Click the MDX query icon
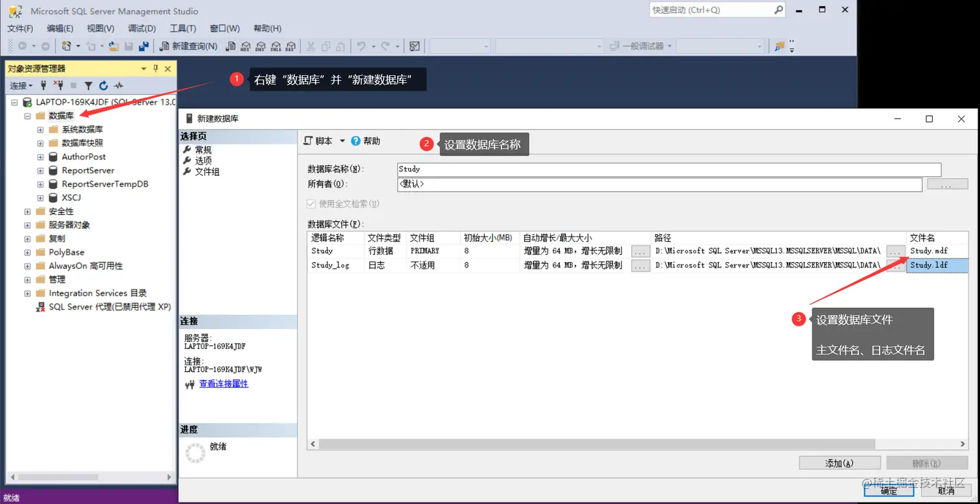The image size is (980, 504). click(246, 46)
